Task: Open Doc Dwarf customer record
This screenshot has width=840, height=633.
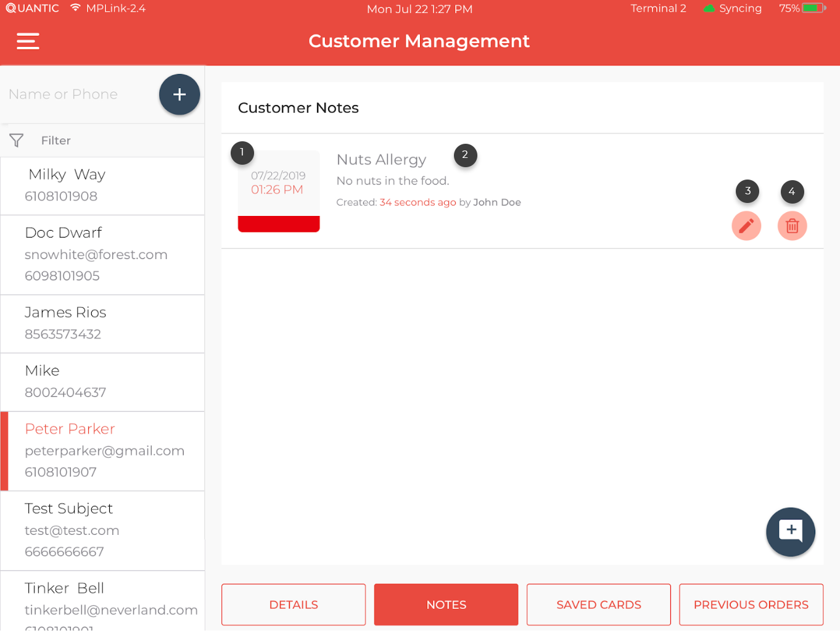Action: [102, 255]
